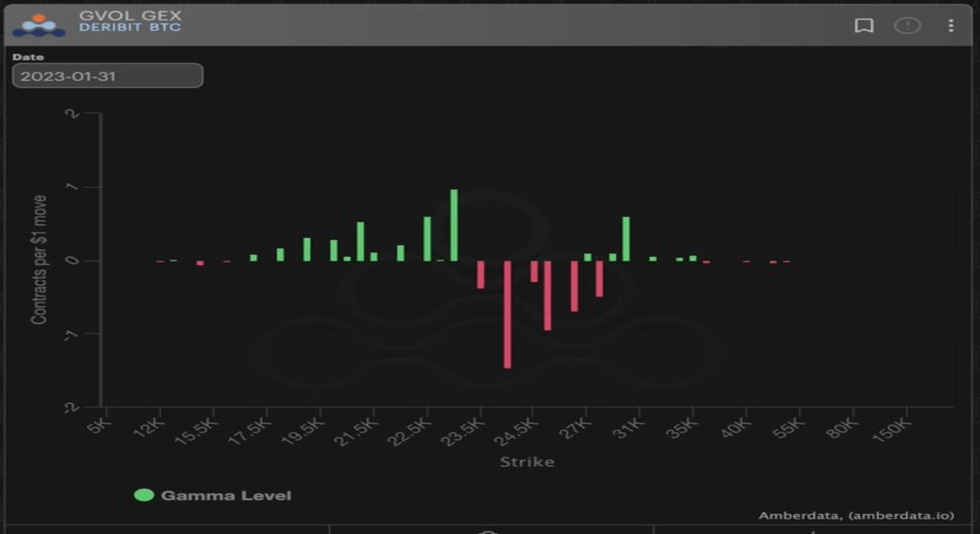Click the Strike axis title
Screen dimensions: 980x534
(x=526, y=462)
